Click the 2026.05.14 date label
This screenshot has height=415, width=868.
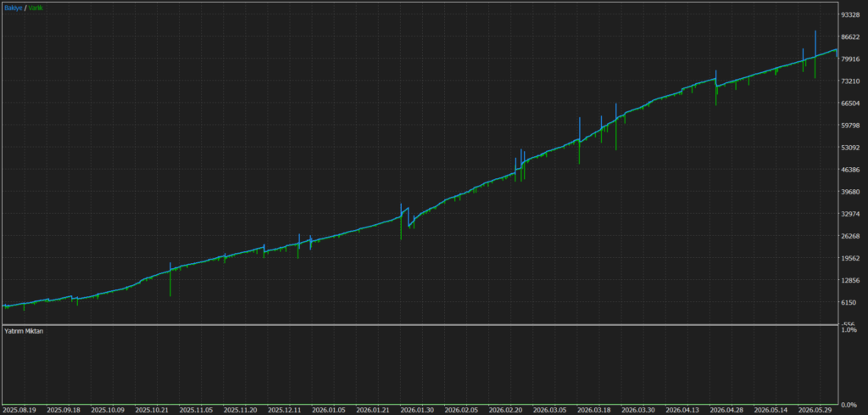[x=771, y=410]
